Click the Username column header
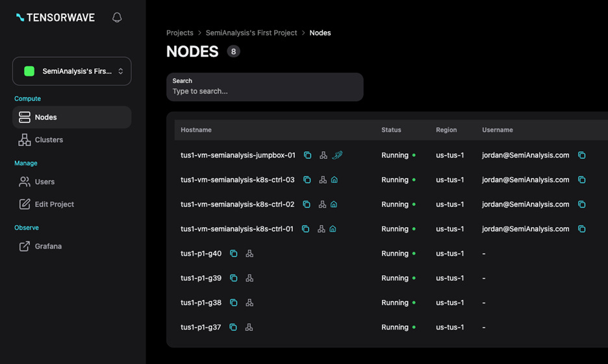The height and width of the screenshot is (364, 608). tap(497, 130)
